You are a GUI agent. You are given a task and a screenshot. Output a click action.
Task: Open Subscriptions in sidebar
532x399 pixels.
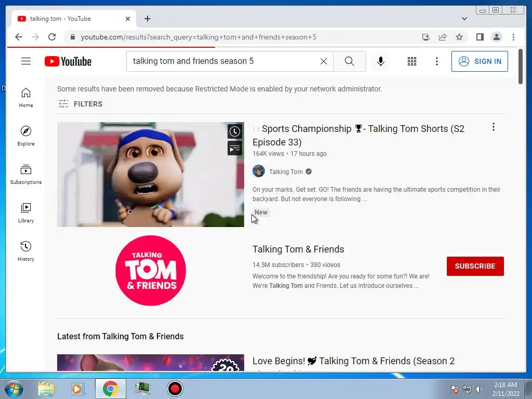26,175
